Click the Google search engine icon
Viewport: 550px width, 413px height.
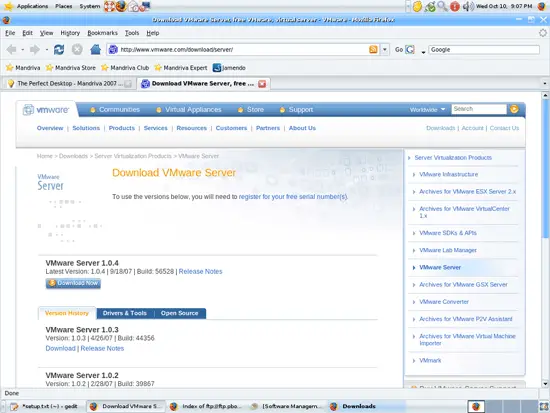[x=410, y=49]
